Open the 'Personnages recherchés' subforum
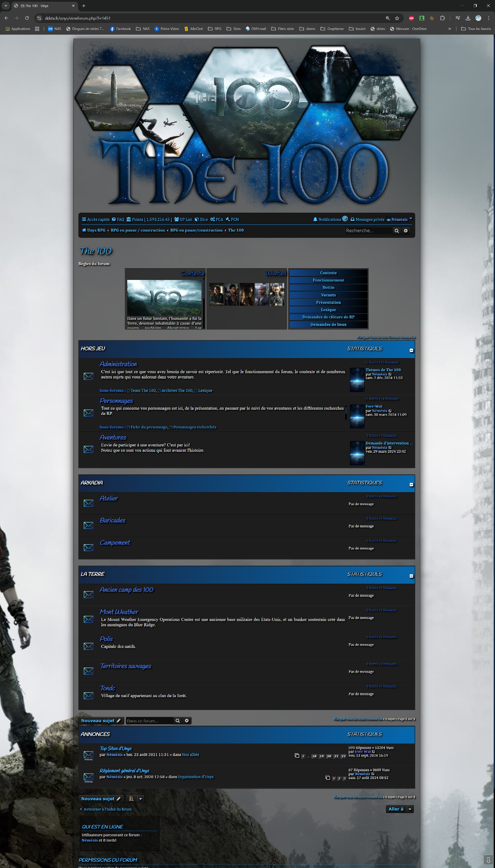495x868 pixels. pos(195,427)
